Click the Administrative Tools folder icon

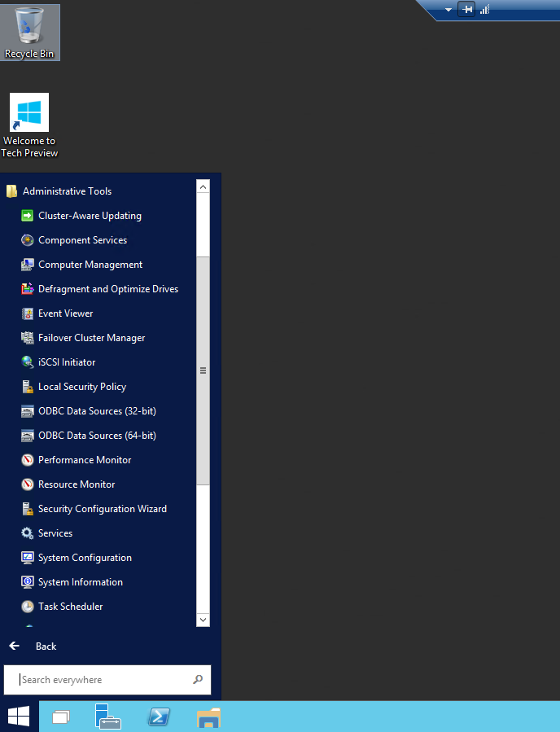(x=11, y=191)
